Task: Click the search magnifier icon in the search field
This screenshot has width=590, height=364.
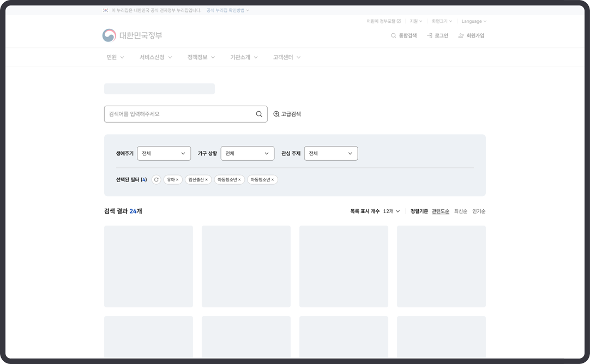Action: click(259, 114)
